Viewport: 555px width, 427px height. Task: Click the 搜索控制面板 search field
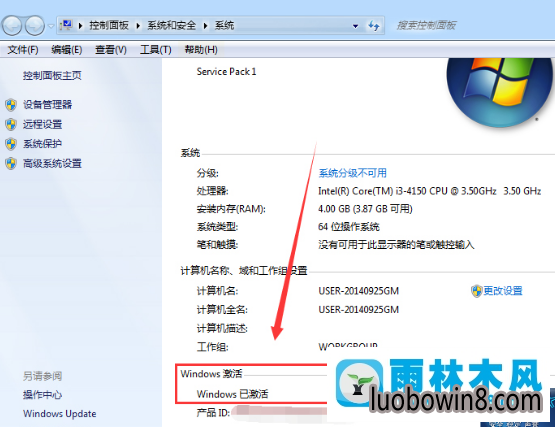click(471, 25)
